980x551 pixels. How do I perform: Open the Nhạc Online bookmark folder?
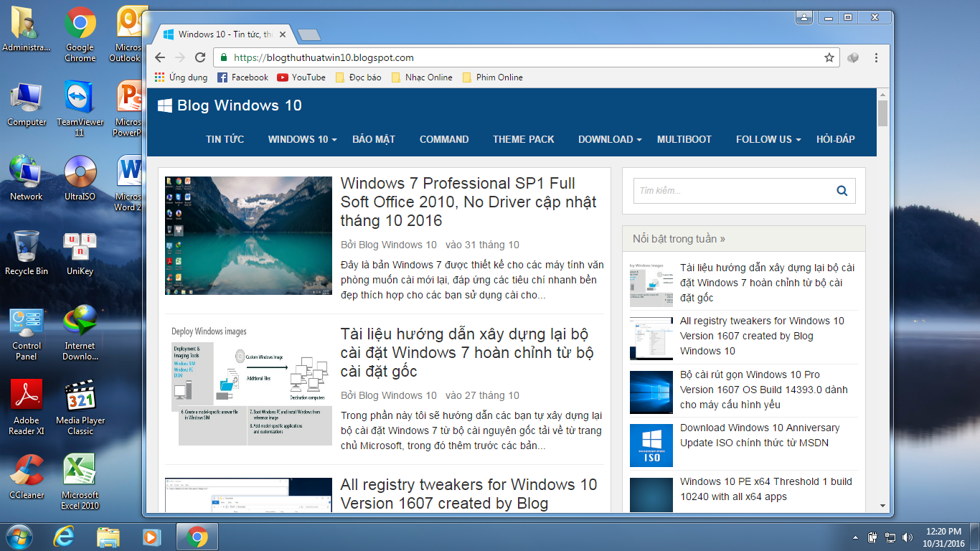(x=421, y=77)
